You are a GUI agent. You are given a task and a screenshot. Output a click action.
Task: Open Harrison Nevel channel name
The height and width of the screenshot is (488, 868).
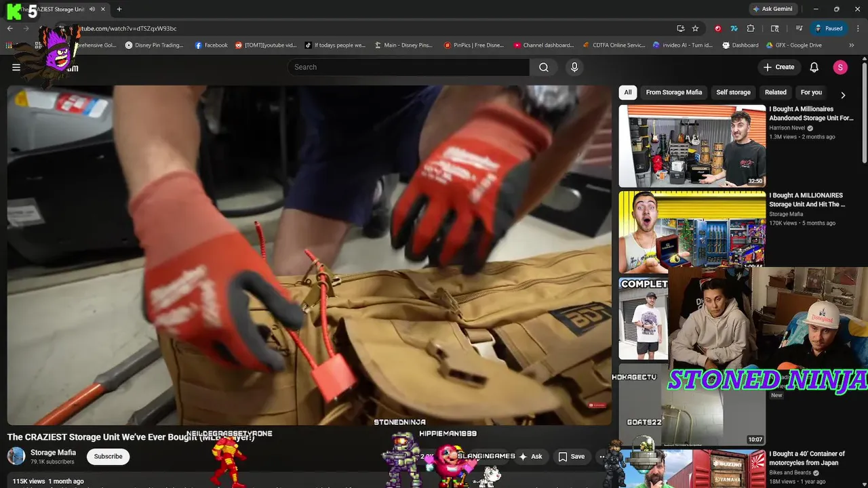pos(787,127)
